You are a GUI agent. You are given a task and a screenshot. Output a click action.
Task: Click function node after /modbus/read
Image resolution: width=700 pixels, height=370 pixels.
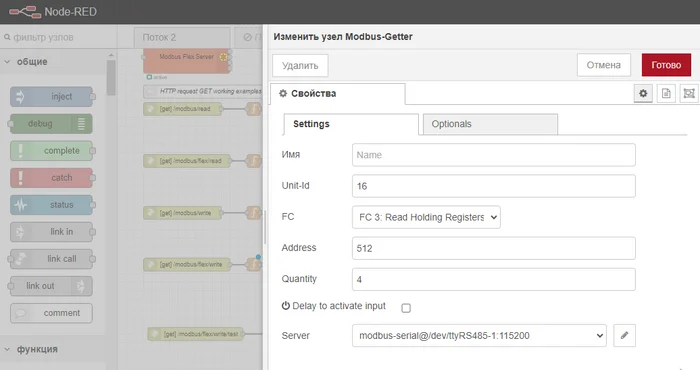click(x=254, y=109)
